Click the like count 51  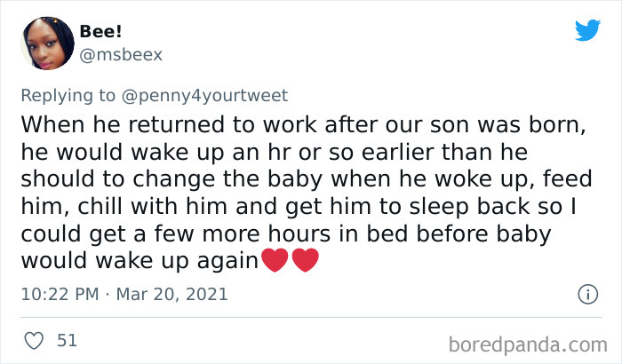point(67,340)
